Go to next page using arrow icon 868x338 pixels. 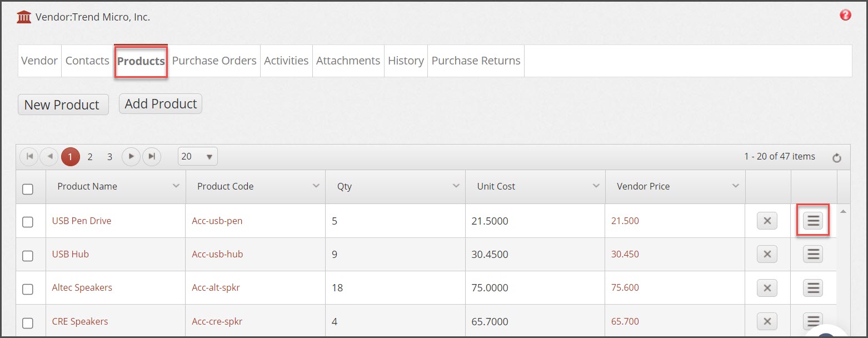(x=131, y=157)
